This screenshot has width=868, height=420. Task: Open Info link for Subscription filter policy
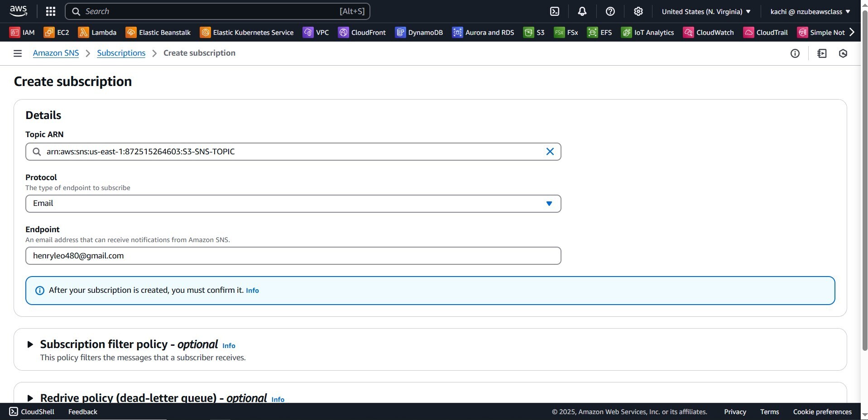click(x=229, y=346)
